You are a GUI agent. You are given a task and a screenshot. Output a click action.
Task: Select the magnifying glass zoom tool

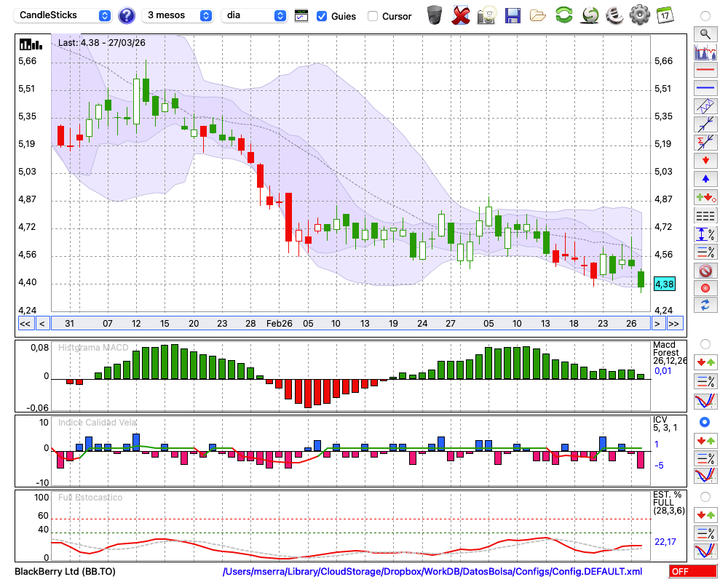(x=705, y=34)
